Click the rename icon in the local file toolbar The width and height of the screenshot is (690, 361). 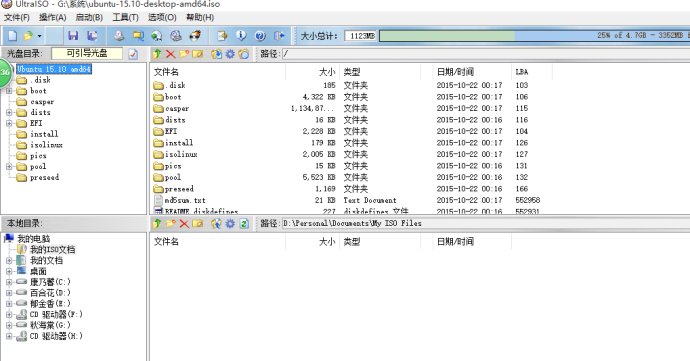point(198,223)
